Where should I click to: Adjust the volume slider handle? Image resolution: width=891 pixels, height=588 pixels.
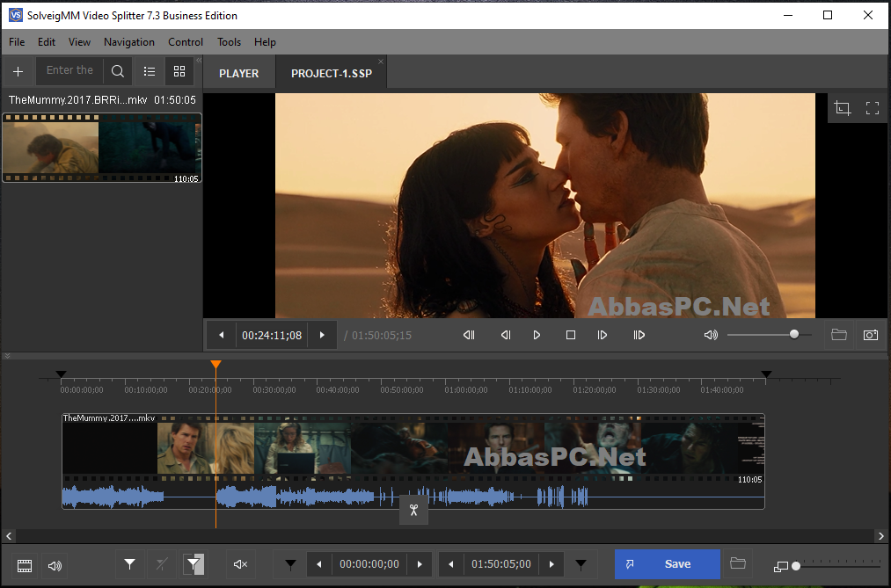coord(794,334)
